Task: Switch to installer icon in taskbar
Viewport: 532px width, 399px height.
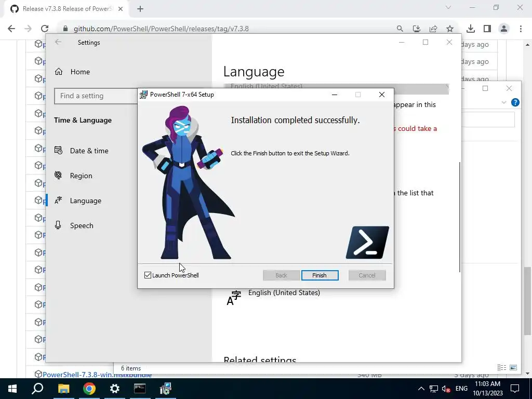Action: coord(166,389)
